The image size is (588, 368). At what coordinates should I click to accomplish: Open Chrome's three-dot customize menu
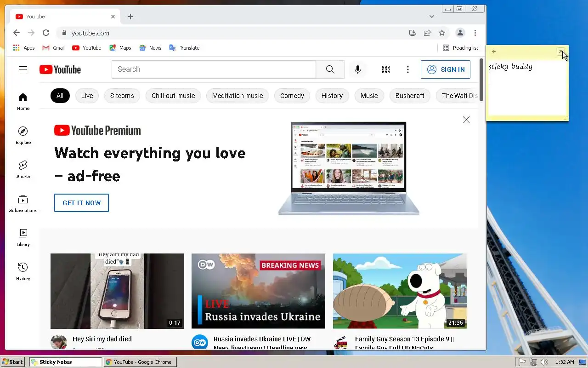[475, 33]
